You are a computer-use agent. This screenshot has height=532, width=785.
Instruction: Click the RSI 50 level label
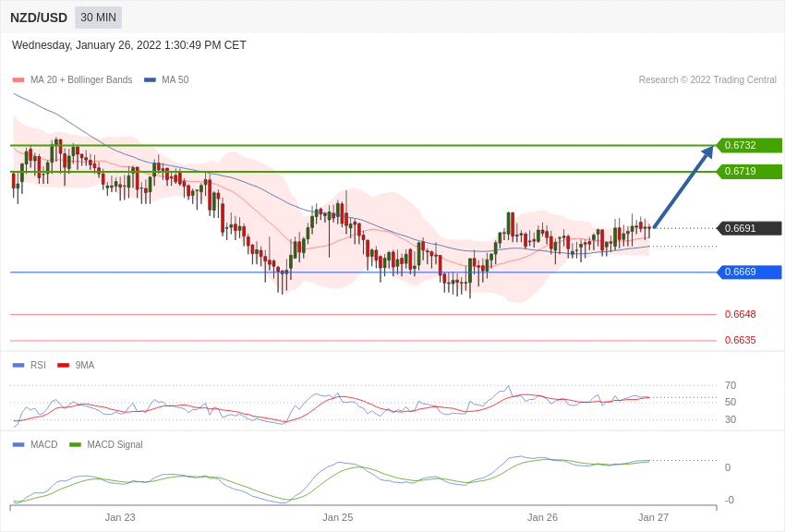(731, 402)
